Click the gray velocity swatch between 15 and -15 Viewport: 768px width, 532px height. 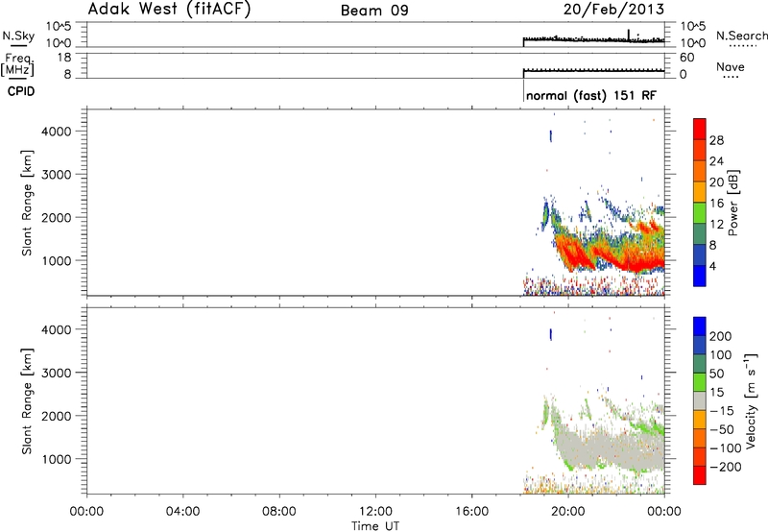(x=700, y=400)
